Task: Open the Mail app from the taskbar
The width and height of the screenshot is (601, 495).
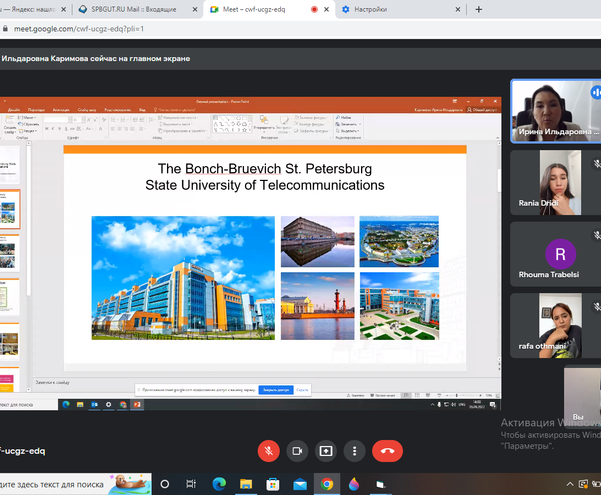Action: coord(300,485)
